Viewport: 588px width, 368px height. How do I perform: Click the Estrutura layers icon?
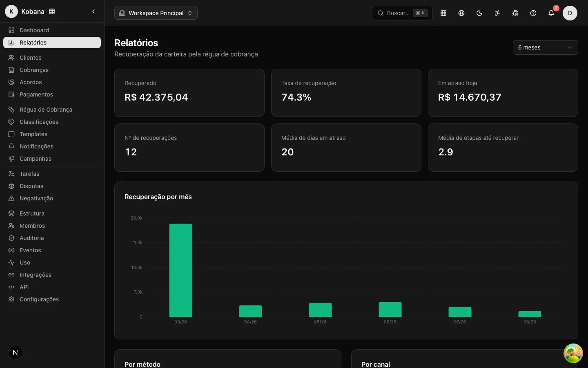pos(11,213)
